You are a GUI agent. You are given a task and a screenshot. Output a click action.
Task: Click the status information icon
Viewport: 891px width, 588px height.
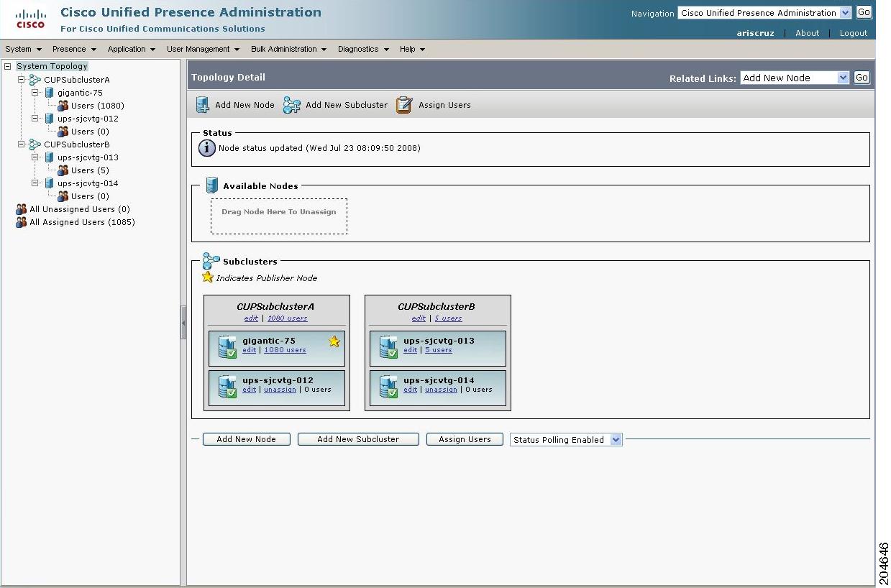point(206,148)
